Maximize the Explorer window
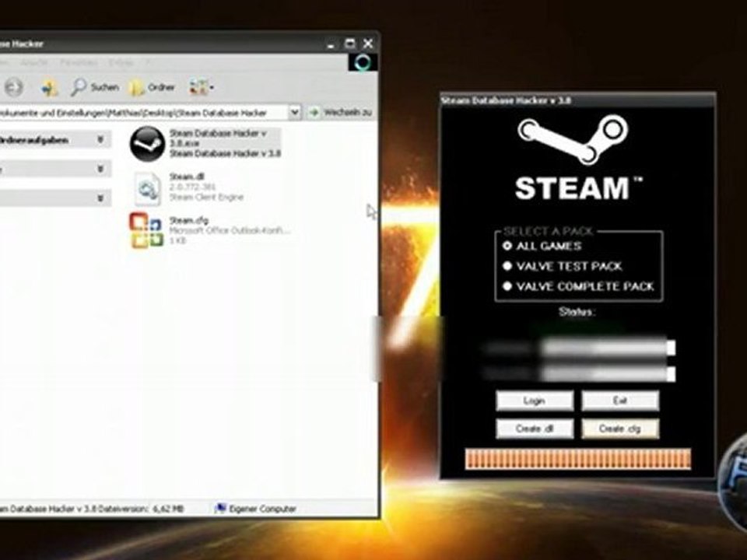The width and height of the screenshot is (747, 560). pos(349,44)
